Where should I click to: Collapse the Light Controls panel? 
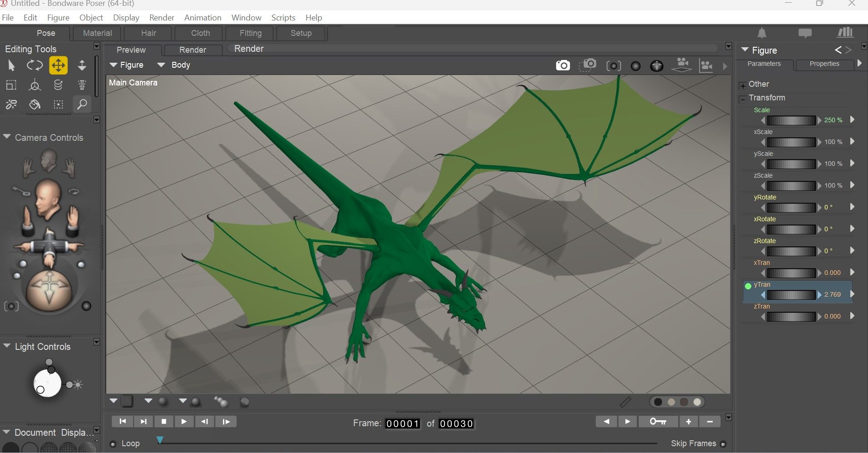[7, 346]
